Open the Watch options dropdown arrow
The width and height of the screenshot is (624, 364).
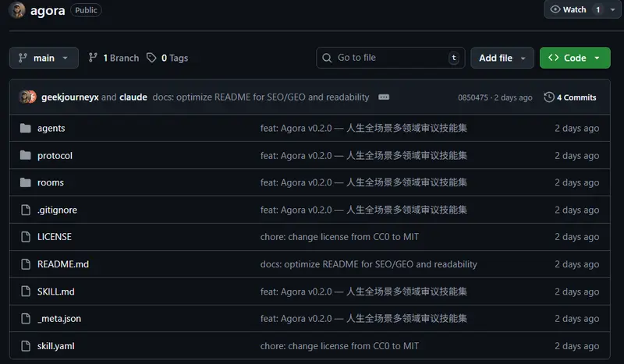(x=613, y=9)
